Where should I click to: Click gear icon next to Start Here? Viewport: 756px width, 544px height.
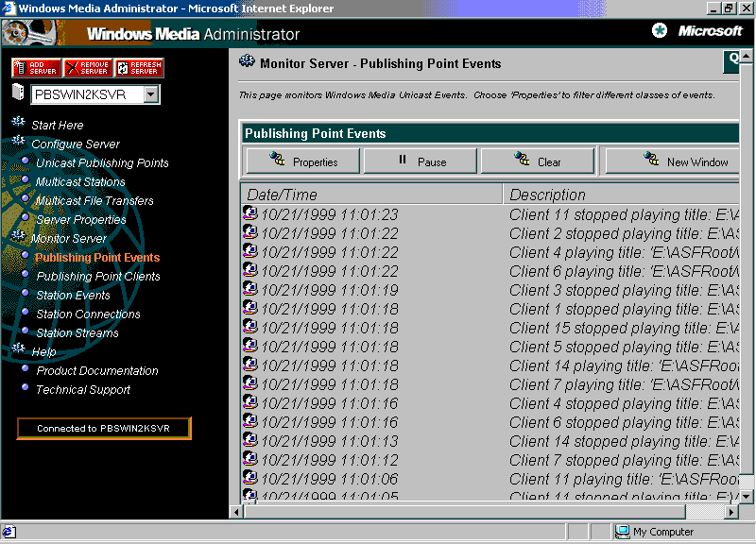tap(18, 122)
